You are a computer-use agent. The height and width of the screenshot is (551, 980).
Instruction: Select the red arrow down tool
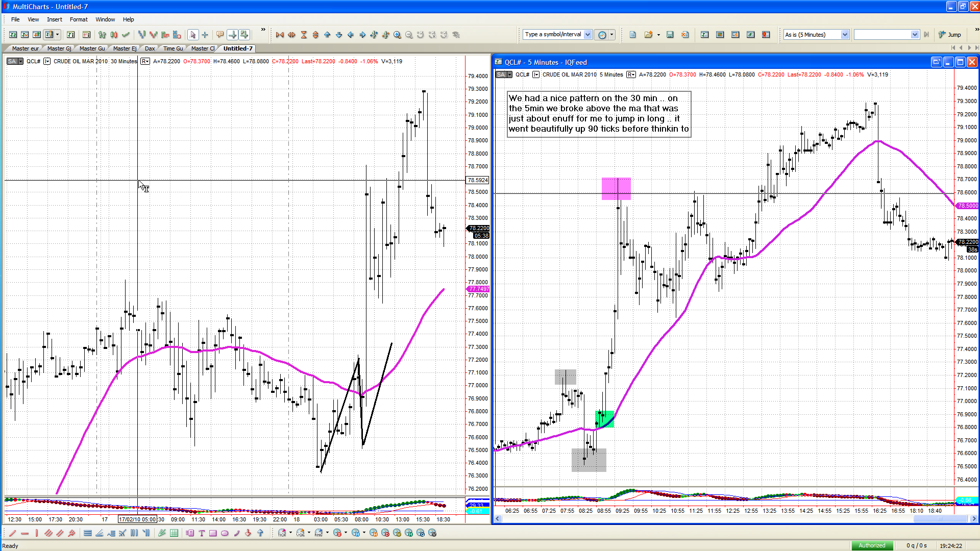(248, 533)
